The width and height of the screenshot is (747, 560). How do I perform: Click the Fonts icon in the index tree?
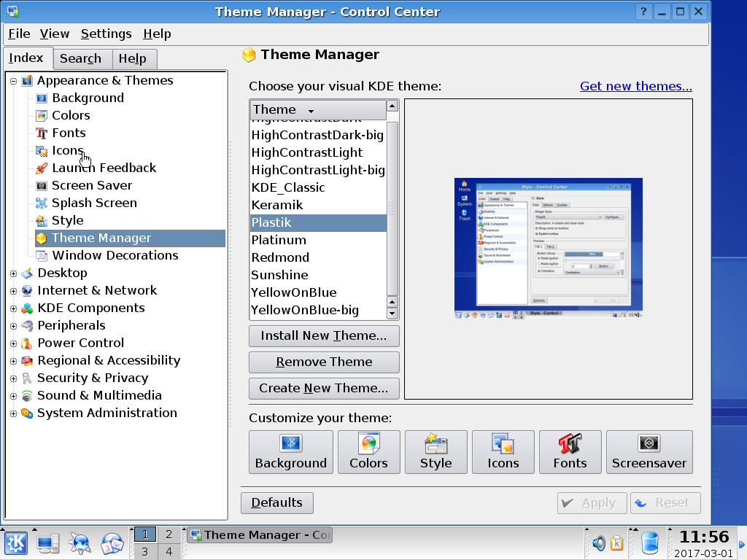point(42,133)
